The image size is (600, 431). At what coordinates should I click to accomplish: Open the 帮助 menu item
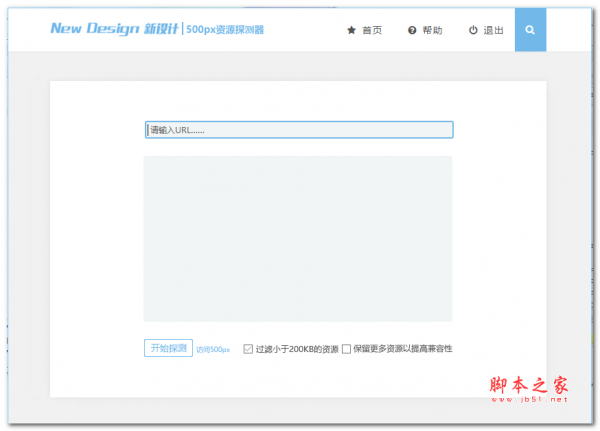click(432, 30)
